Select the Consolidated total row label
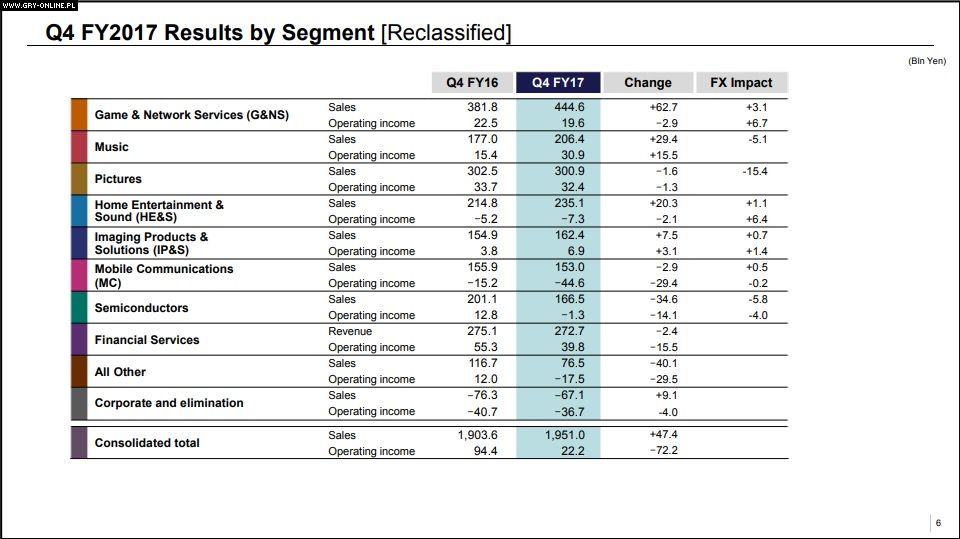 [147, 443]
